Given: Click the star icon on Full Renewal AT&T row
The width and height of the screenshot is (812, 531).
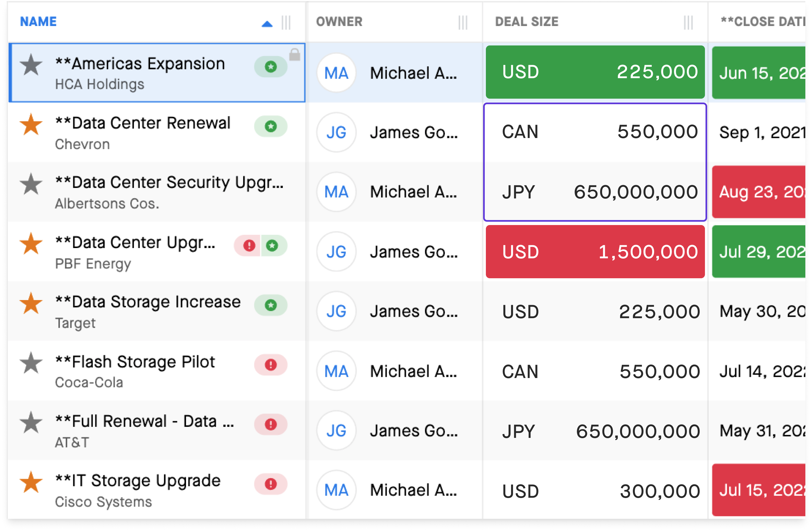Looking at the screenshot, I should 31,422.
